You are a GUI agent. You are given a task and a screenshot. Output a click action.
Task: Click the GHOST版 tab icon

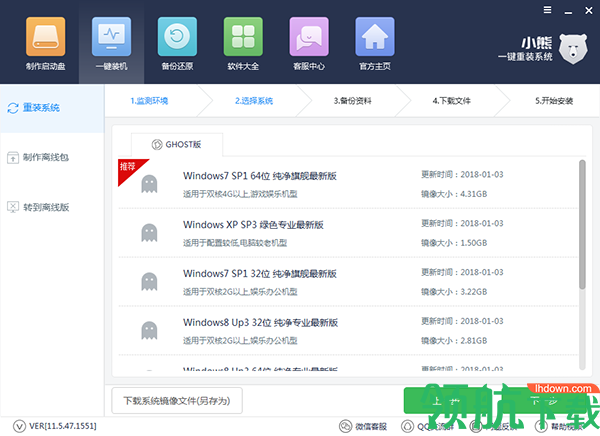click(157, 145)
